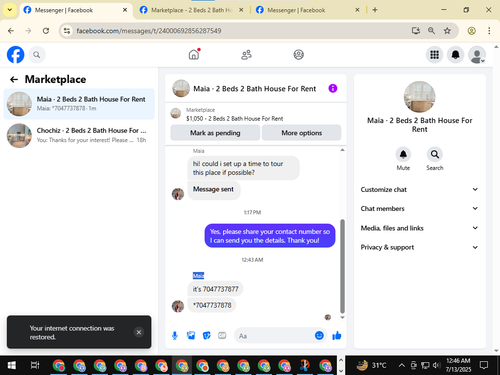Image resolution: width=500 pixels, height=375 pixels.
Task: Show hidden system tray icons
Action: pos(402,365)
